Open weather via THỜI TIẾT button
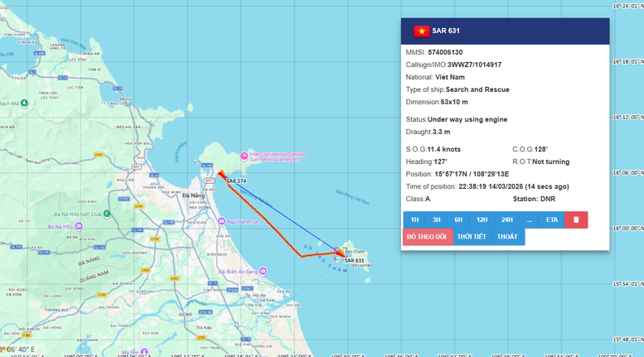Screen dimensions: 644x357 tap(471, 237)
